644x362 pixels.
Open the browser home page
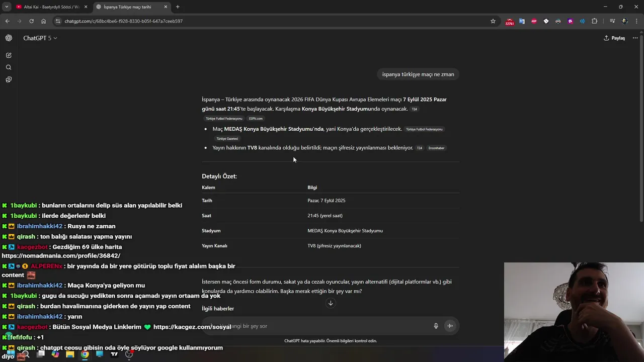[x=43, y=21]
